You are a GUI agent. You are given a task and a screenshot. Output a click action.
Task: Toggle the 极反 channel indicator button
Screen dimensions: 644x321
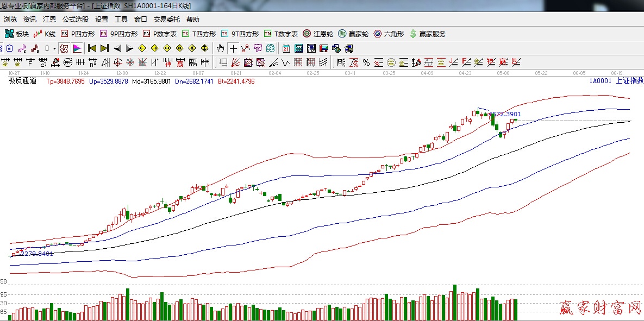coord(64,48)
